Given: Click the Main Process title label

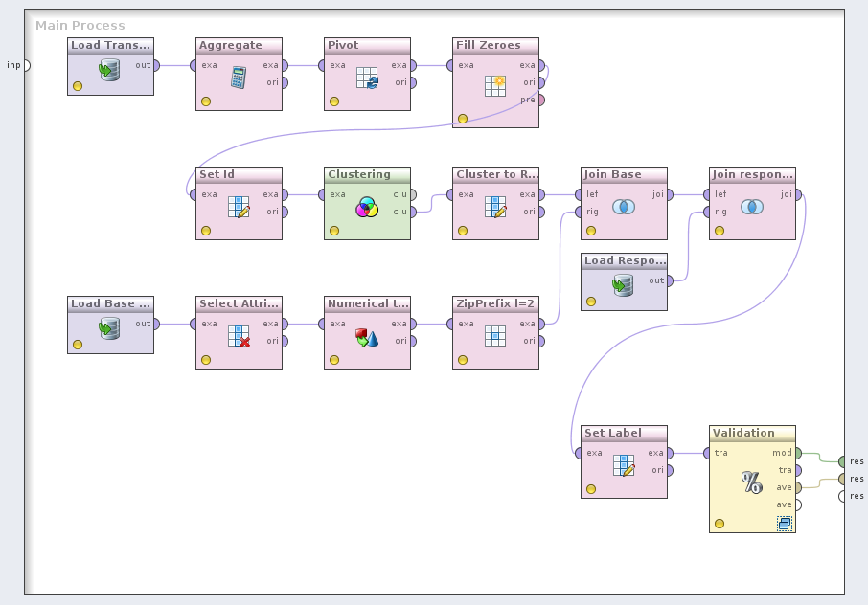Looking at the screenshot, I should pyautogui.click(x=80, y=25).
